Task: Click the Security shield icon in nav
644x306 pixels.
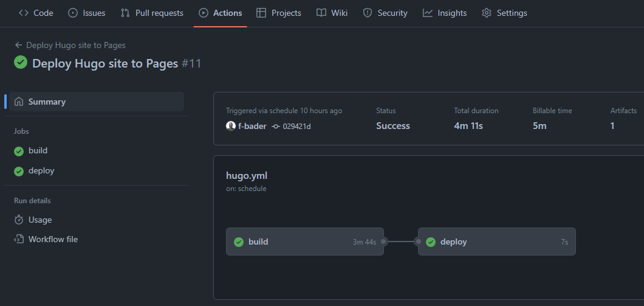Action: point(368,13)
